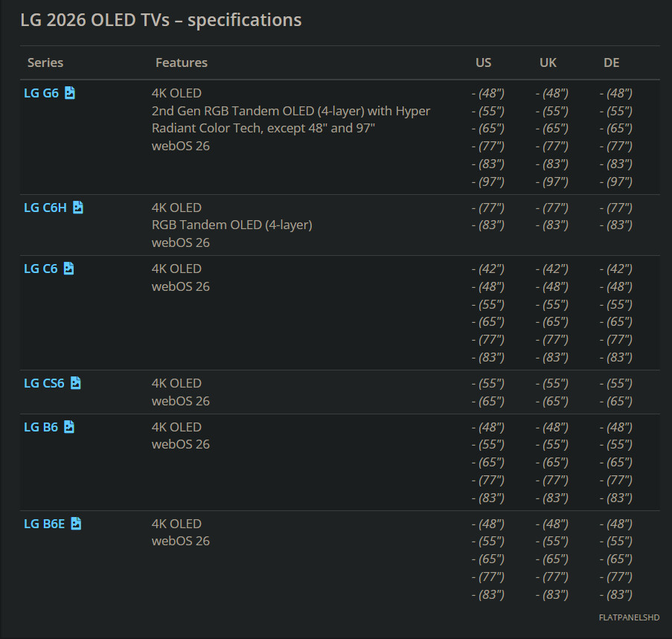Click the Series column header
672x639 pixels.
[x=45, y=62]
